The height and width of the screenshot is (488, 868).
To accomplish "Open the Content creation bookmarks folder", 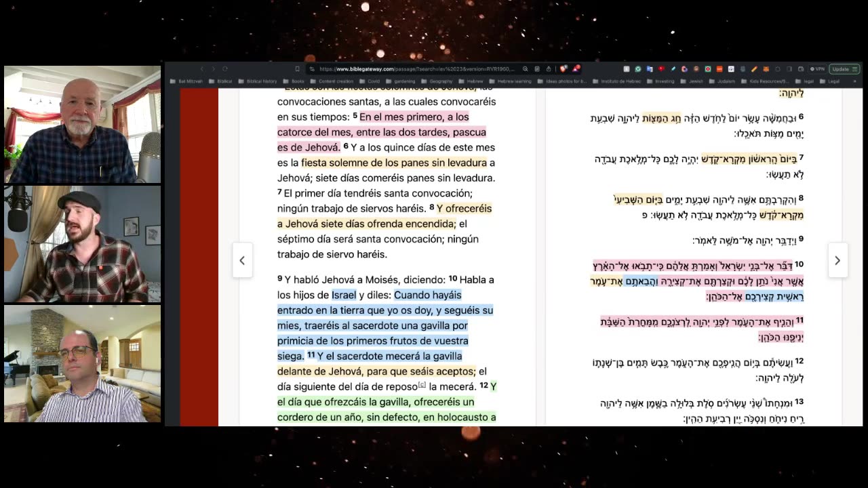I will (x=332, y=81).
